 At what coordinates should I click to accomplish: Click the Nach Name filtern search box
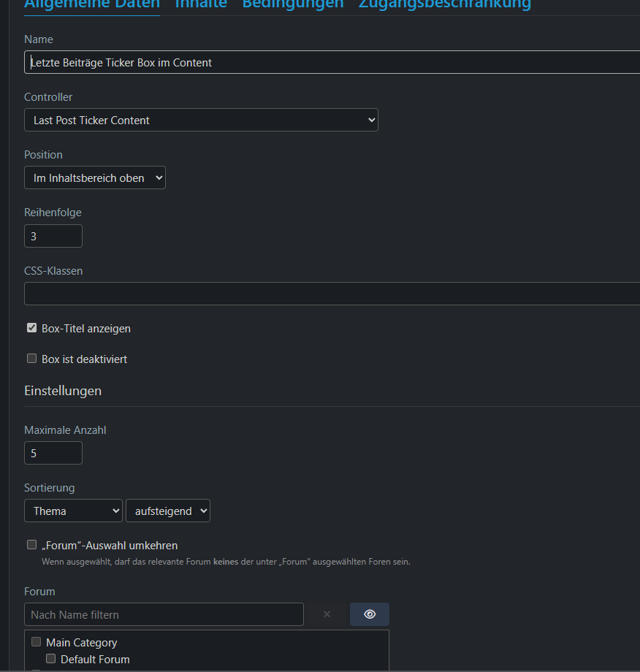tap(164, 614)
